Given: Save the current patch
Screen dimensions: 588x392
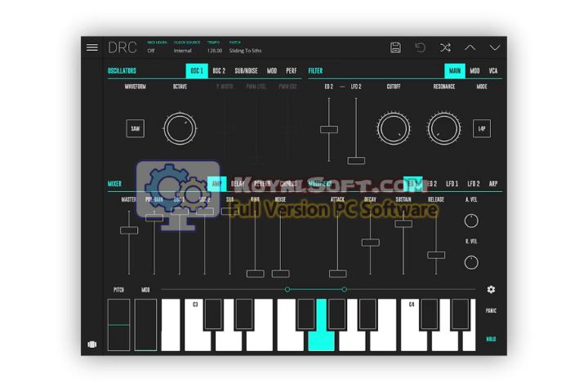Looking at the screenshot, I should click(395, 47).
